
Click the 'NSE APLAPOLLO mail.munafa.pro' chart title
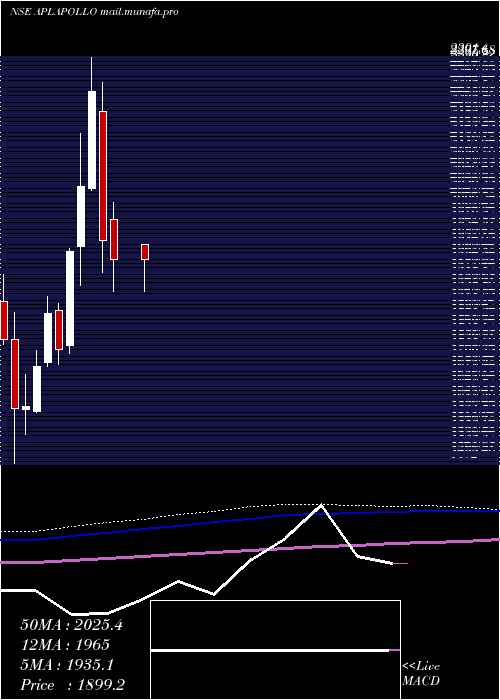[x=94, y=12]
